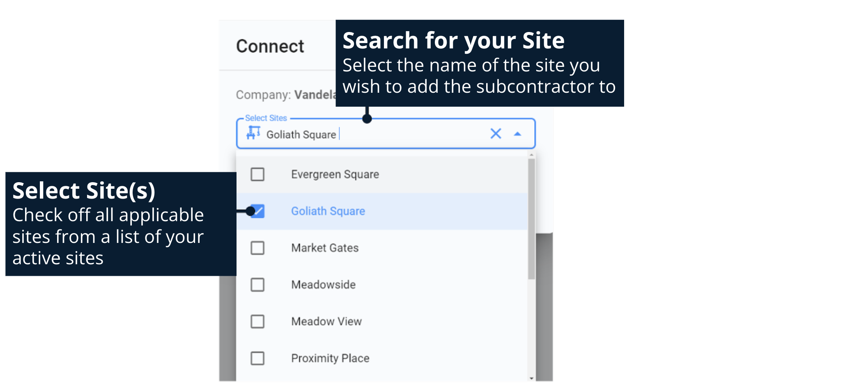Click the crane site icon in Select Sites field

[x=253, y=133]
